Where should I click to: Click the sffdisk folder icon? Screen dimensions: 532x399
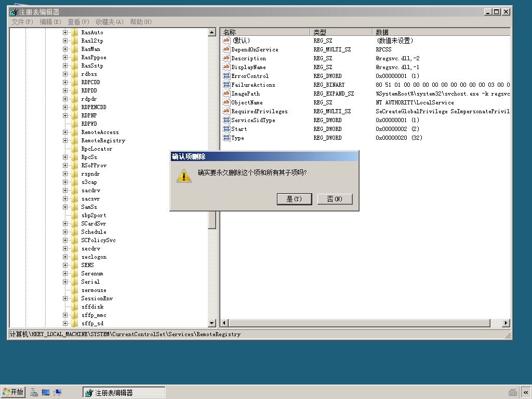click(75, 307)
